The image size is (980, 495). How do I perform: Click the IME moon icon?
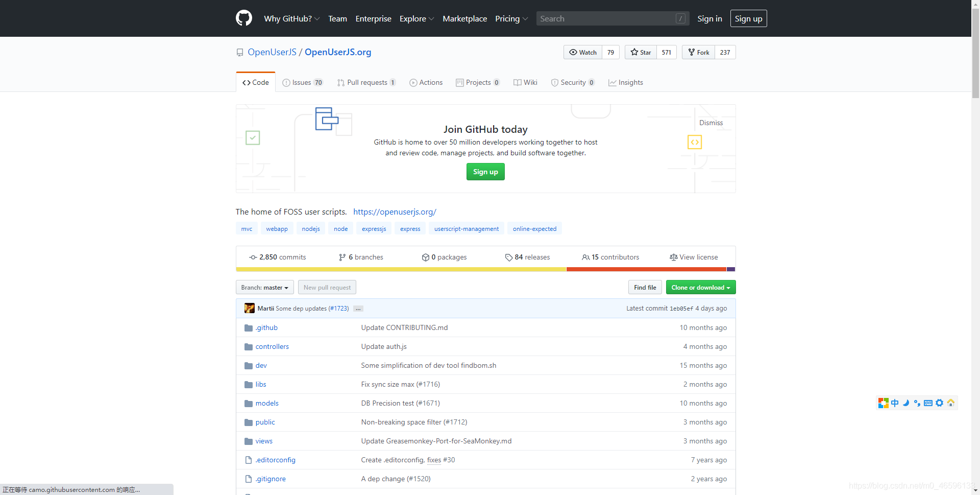click(906, 403)
